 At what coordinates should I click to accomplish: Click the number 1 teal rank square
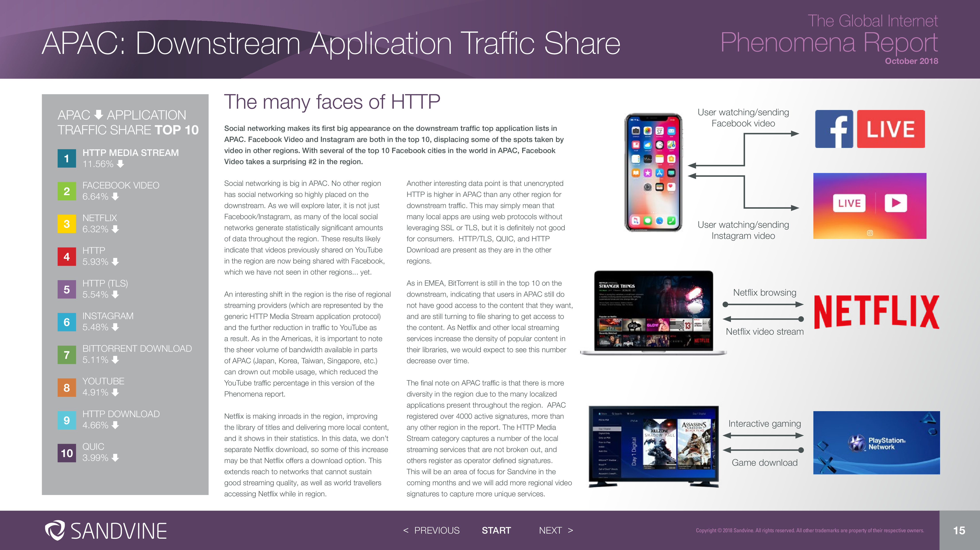[x=67, y=158]
